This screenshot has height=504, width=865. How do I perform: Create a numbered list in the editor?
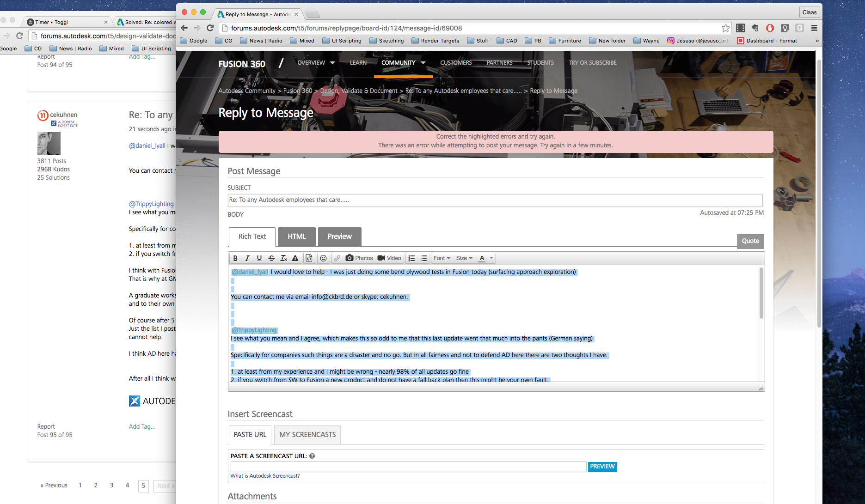pos(411,258)
